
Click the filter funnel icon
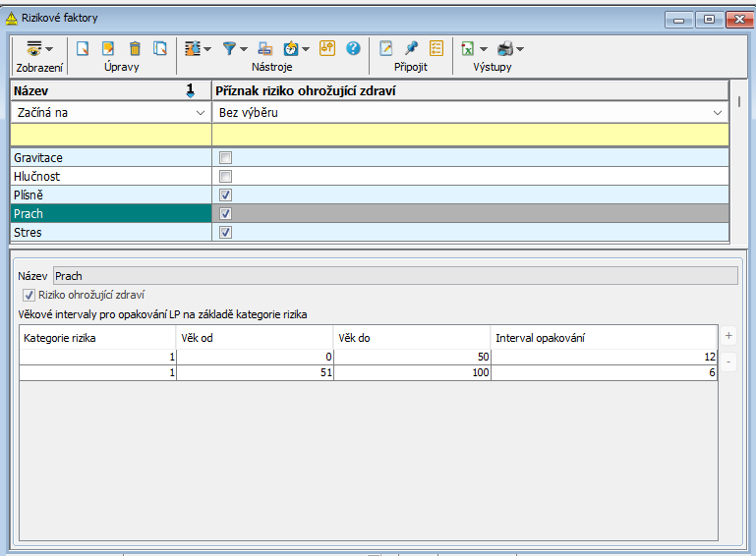click(229, 47)
